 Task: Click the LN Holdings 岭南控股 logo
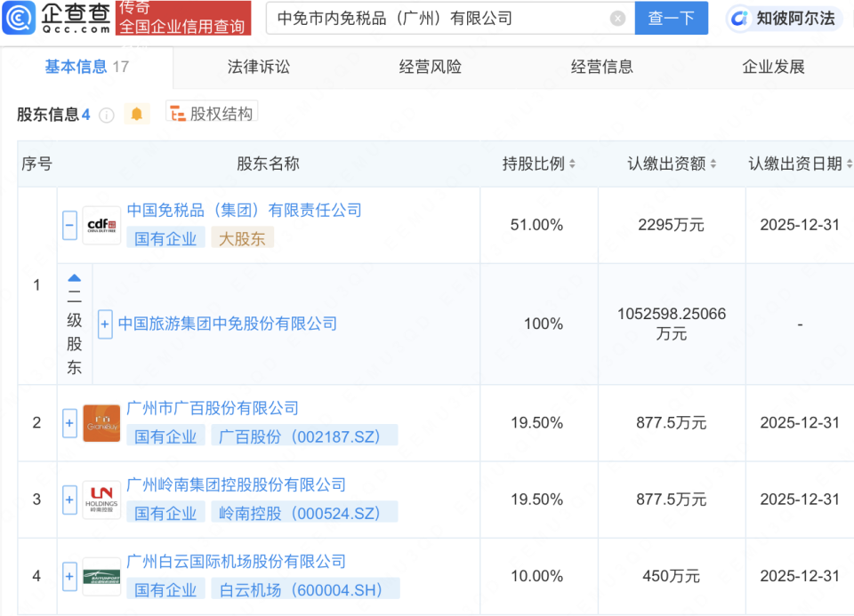click(101, 500)
